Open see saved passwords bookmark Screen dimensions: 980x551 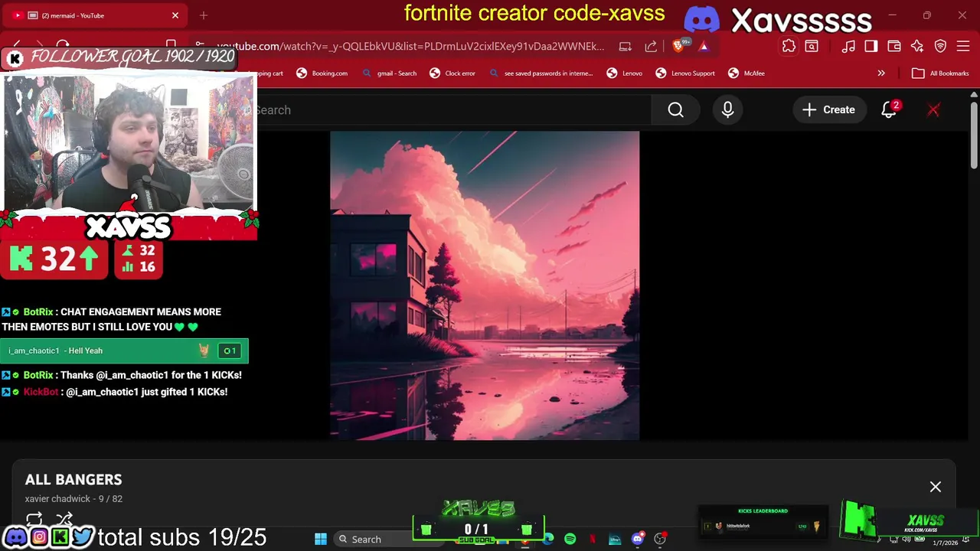tap(541, 73)
